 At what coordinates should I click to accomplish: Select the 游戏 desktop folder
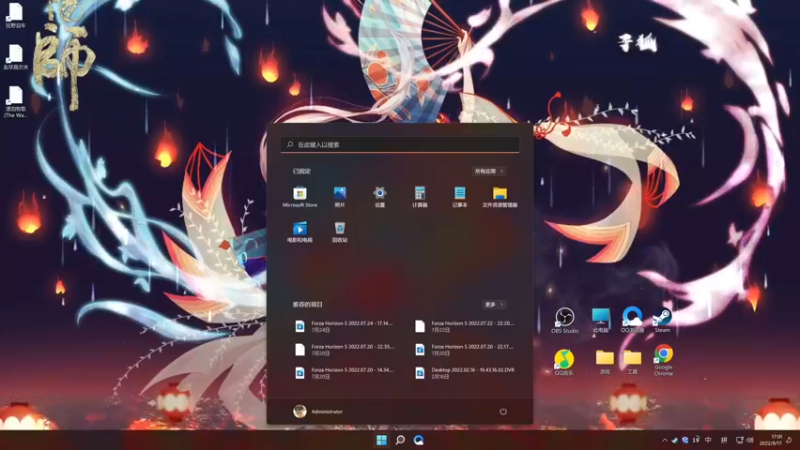605,362
